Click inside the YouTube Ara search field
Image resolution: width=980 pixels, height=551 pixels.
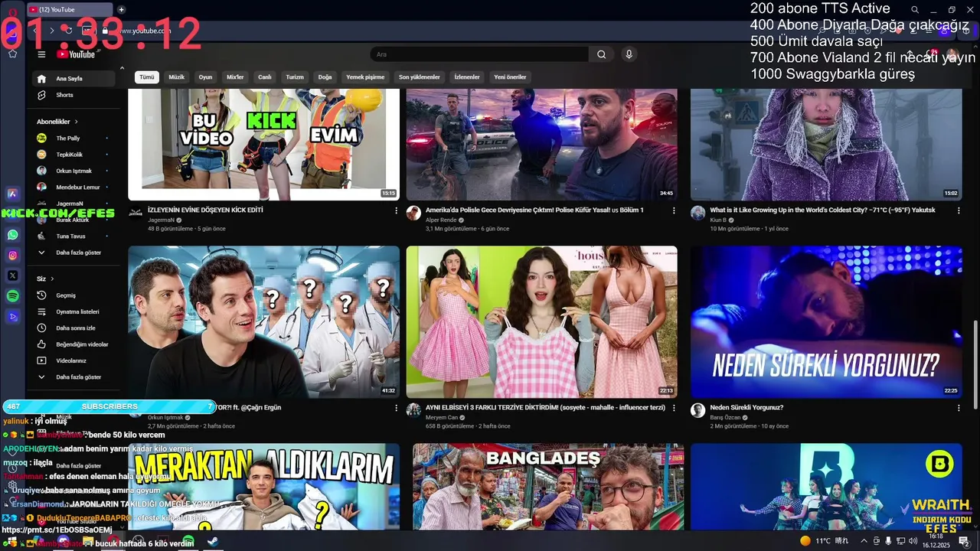tap(479, 54)
